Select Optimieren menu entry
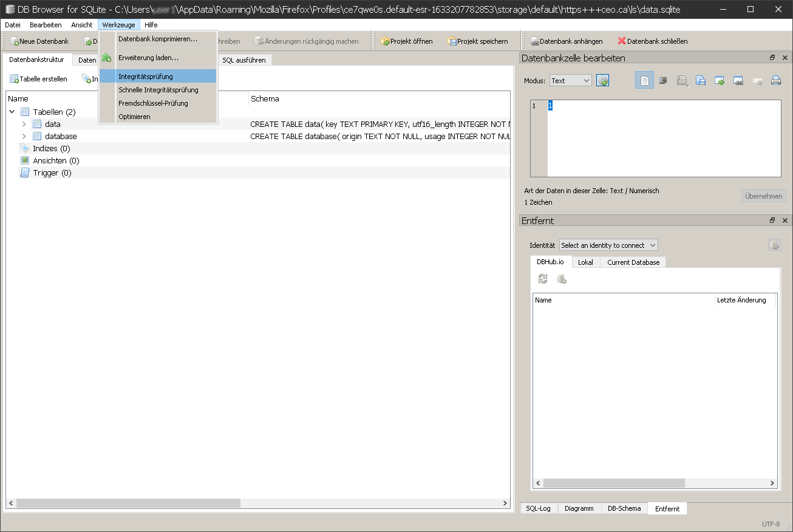 (158, 117)
